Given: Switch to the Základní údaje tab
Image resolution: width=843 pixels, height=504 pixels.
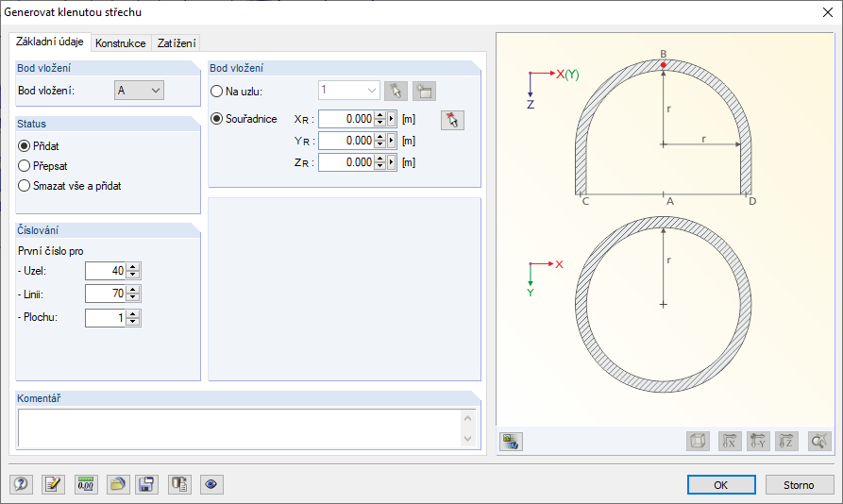Looking at the screenshot, I should click(x=49, y=42).
